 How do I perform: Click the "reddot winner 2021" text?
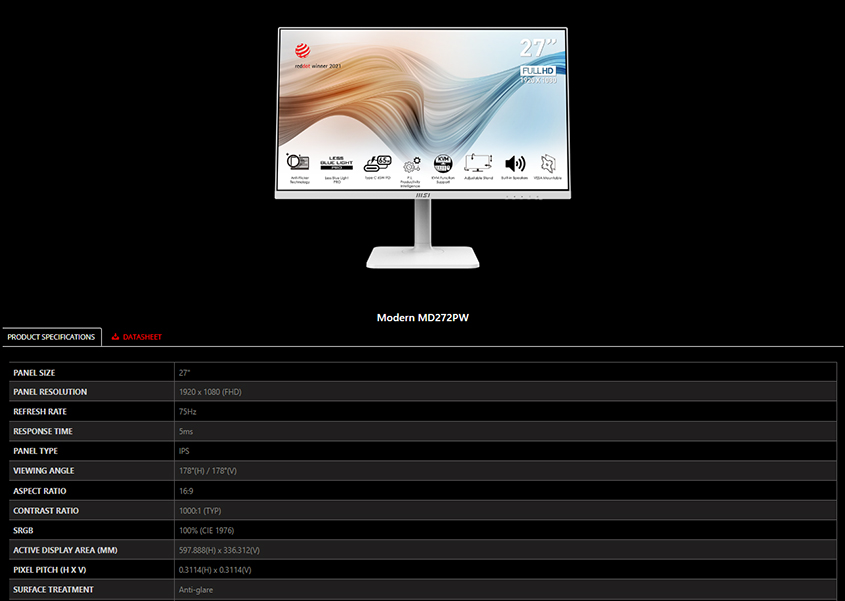[318, 66]
